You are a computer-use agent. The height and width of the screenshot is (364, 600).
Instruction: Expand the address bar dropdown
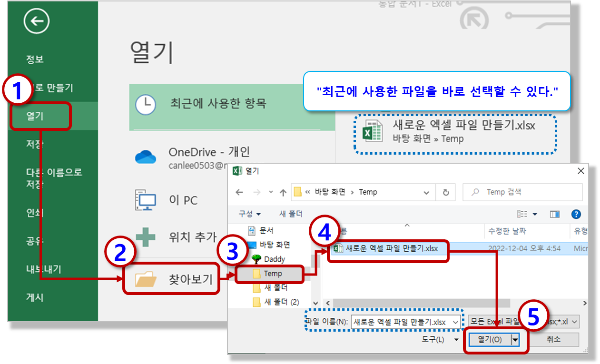point(426,193)
